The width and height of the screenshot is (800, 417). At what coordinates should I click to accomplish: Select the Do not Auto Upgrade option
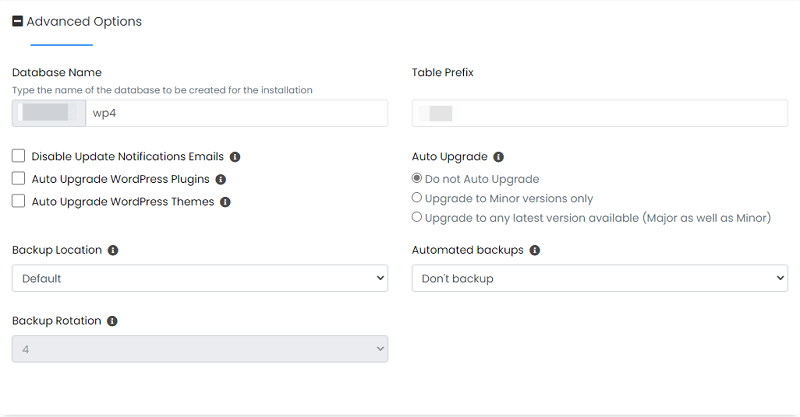[417, 179]
